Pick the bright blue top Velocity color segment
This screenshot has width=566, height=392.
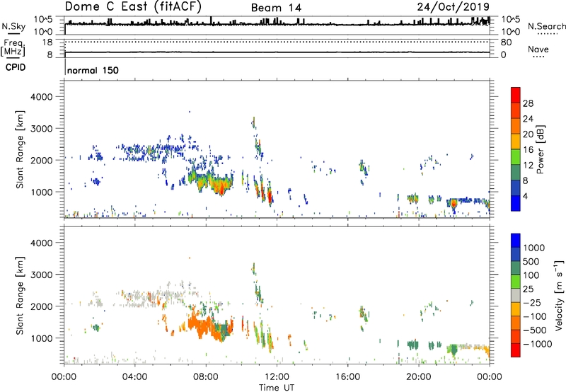516,241
